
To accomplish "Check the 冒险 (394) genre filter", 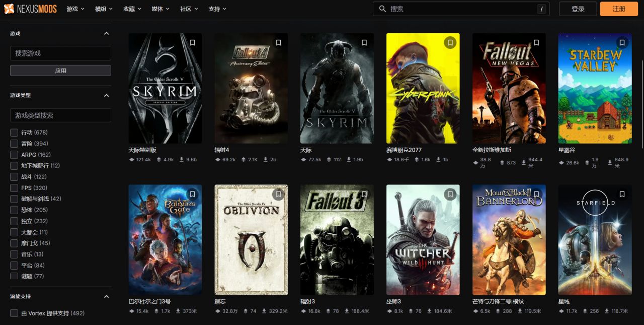I will pos(14,144).
